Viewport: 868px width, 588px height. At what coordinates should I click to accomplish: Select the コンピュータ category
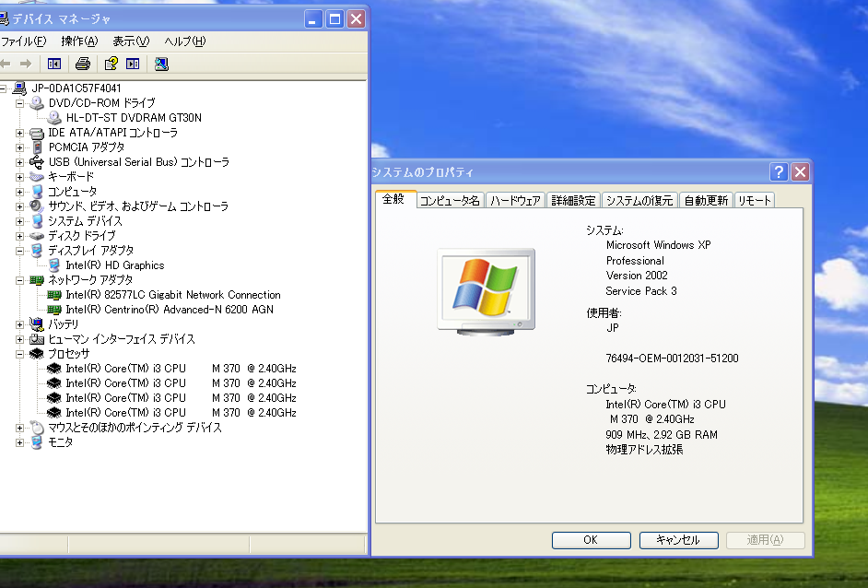click(x=73, y=192)
